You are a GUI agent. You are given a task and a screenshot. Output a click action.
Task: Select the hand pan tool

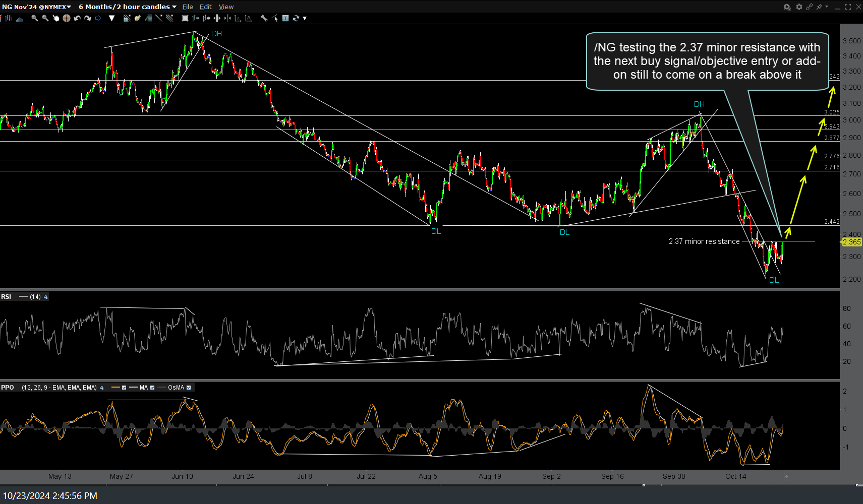coord(55,18)
